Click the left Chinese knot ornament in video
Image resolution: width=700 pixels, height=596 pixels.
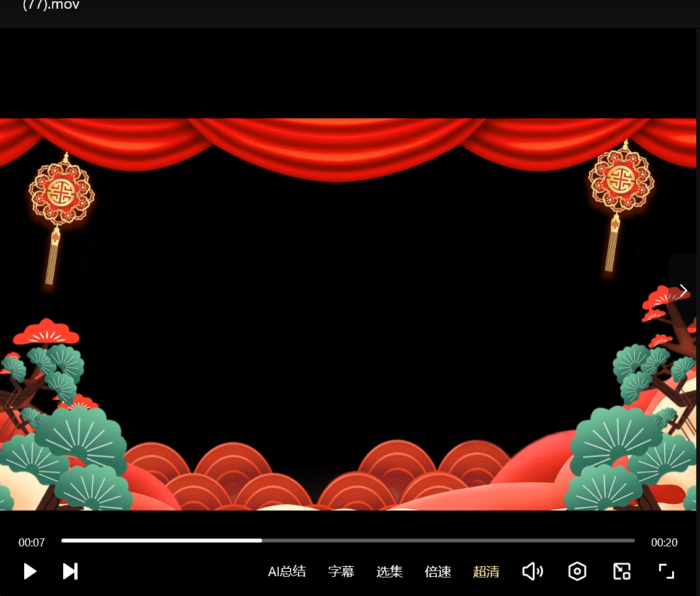[x=61, y=193]
